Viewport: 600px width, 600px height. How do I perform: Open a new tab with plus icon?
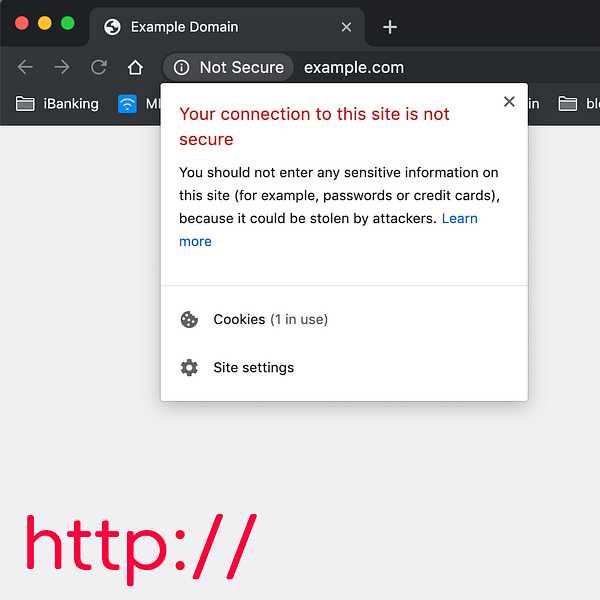click(390, 27)
